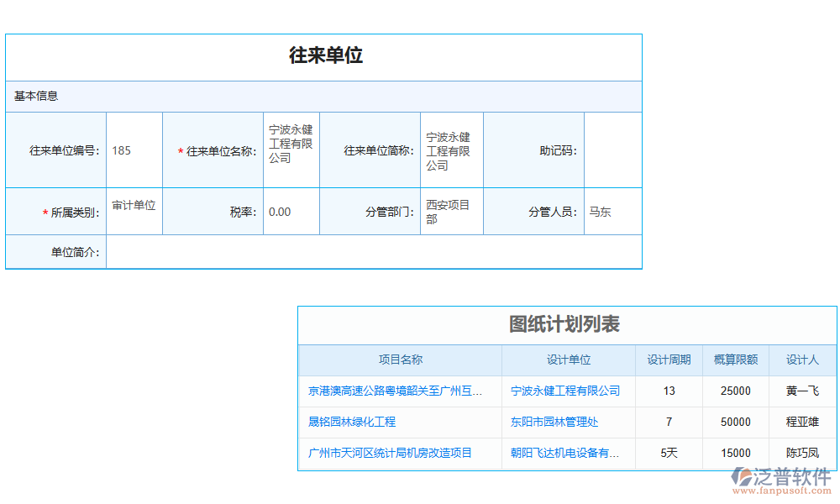
Task: Click the 图纸计划列表 title
Action: click(564, 324)
